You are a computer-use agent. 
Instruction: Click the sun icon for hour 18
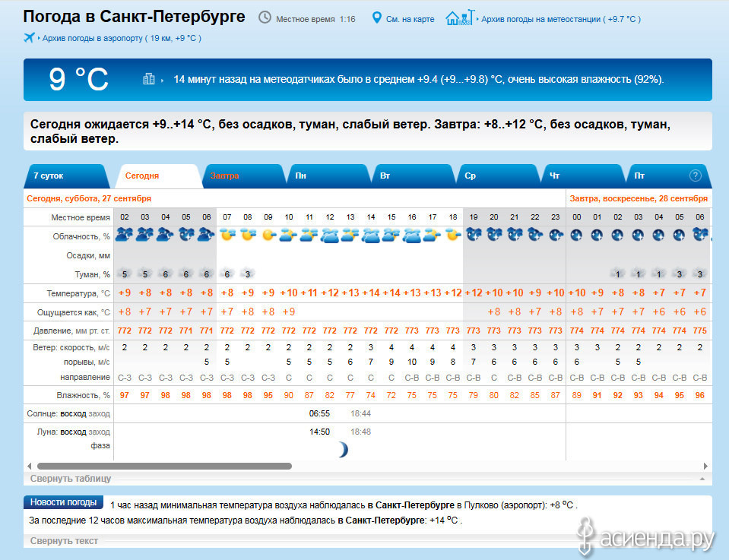[x=453, y=235]
